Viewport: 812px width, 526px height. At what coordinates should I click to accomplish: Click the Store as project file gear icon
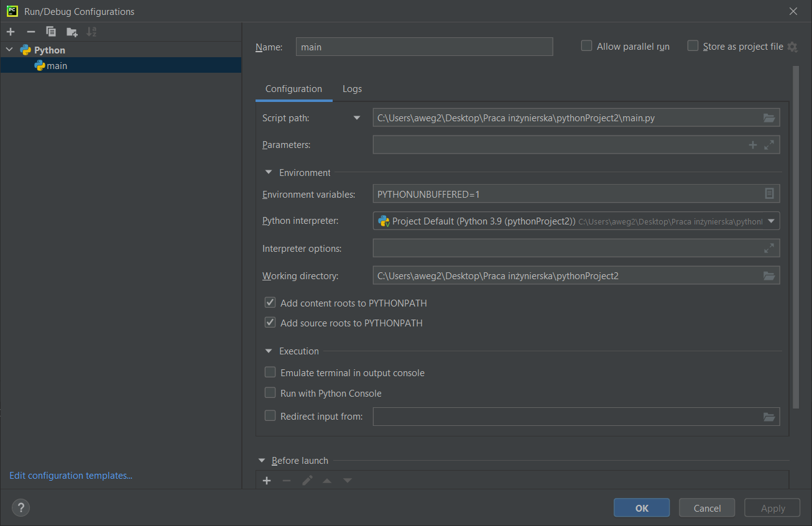click(x=792, y=47)
